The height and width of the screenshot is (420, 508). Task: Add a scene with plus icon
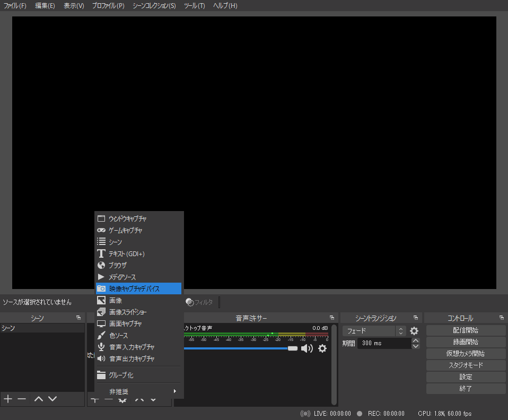click(x=8, y=399)
